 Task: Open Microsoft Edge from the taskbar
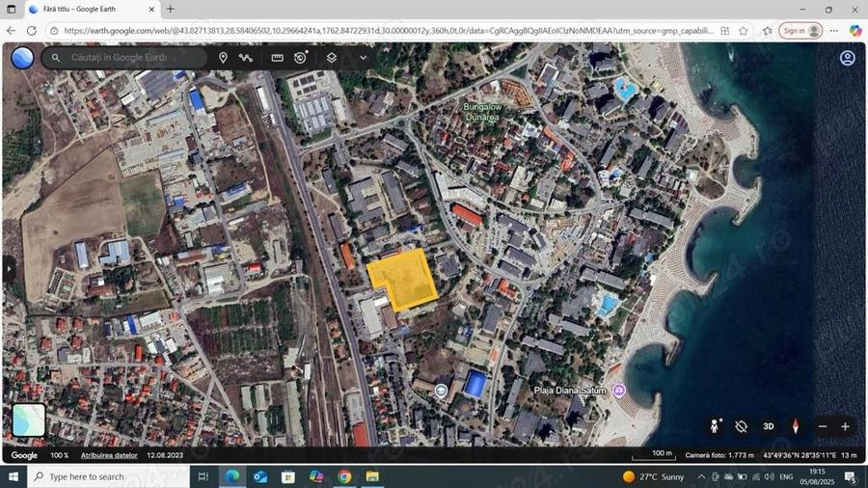pyautogui.click(x=232, y=476)
